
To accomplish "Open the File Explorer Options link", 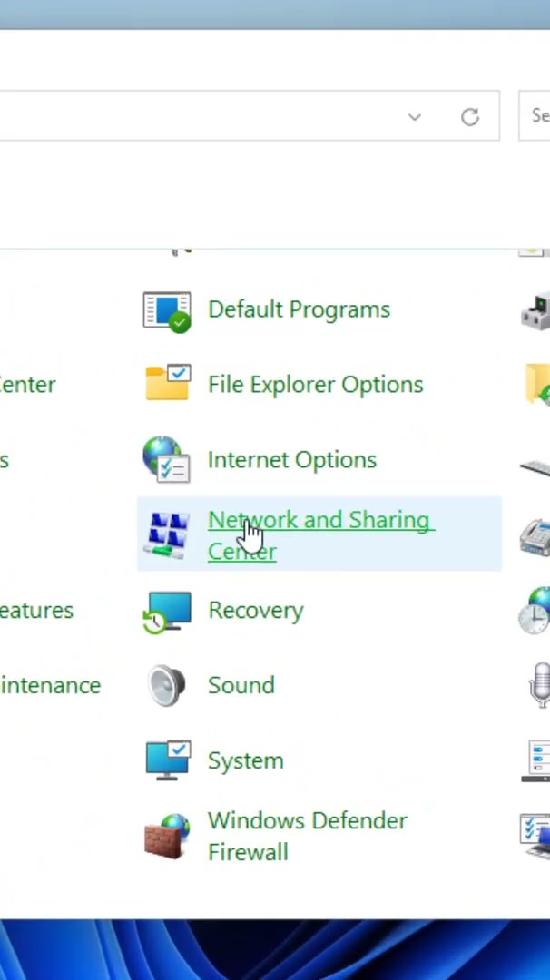I will pos(315,385).
